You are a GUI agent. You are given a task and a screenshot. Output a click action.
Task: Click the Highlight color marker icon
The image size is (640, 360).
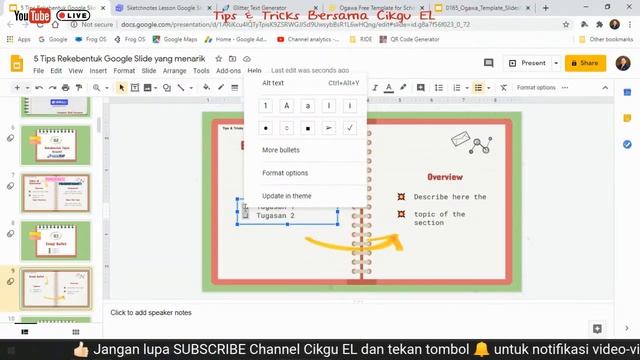[x=403, y=88]
